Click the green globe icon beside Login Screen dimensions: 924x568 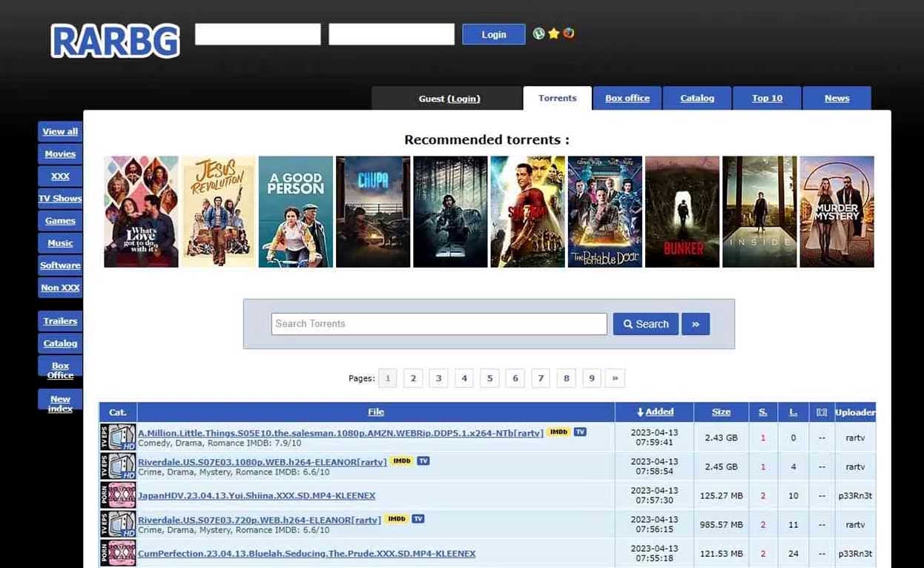coord(539,33)
